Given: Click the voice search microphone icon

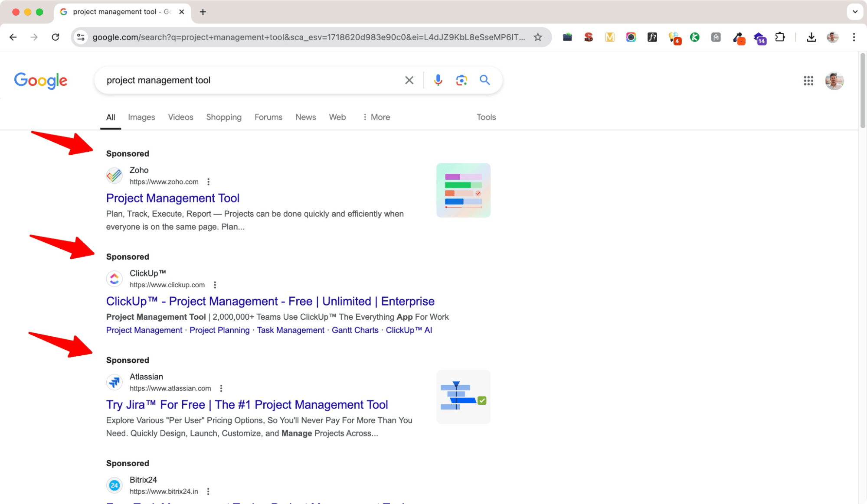Looking at the screenshot, I should [x=438, y=80].
